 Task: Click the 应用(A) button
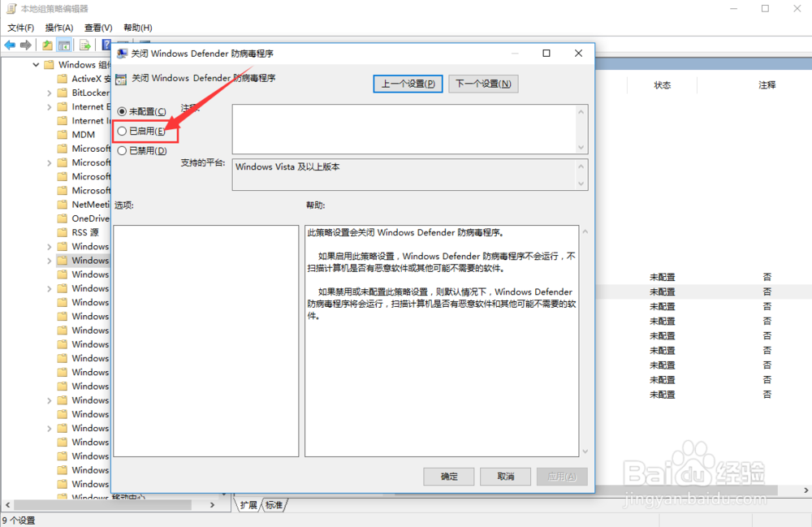point(562,477)
